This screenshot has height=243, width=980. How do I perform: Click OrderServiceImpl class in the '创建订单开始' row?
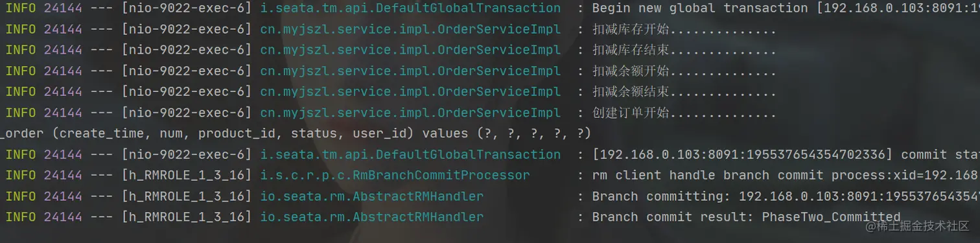pos(410,113)
